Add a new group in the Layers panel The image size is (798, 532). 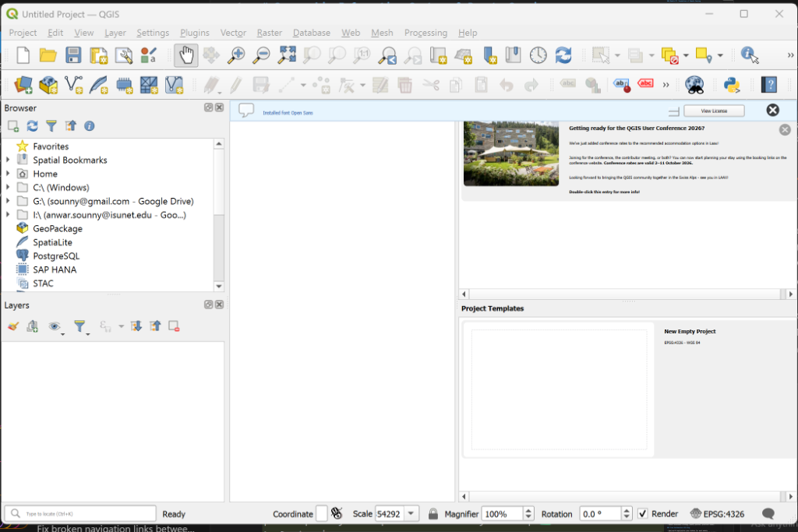[x=32, y=326]
